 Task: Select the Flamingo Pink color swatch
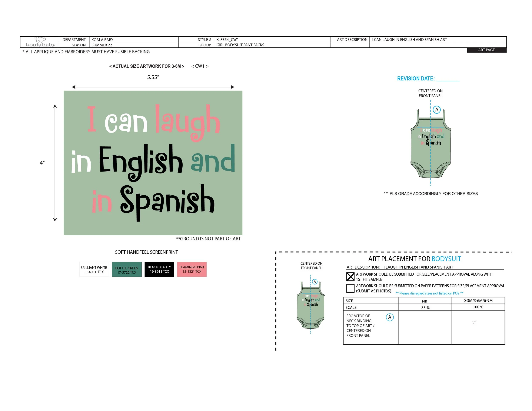(x=192, y=269)
